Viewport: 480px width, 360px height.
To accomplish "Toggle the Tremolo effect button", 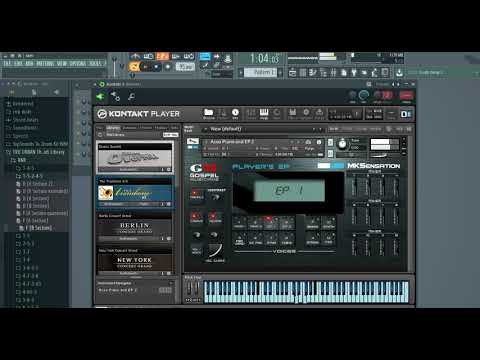I will [196, 194].
